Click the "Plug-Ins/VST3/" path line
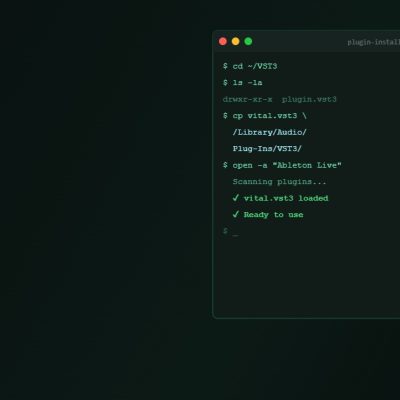Screen dimensions: 400x400 pos(267,149)
